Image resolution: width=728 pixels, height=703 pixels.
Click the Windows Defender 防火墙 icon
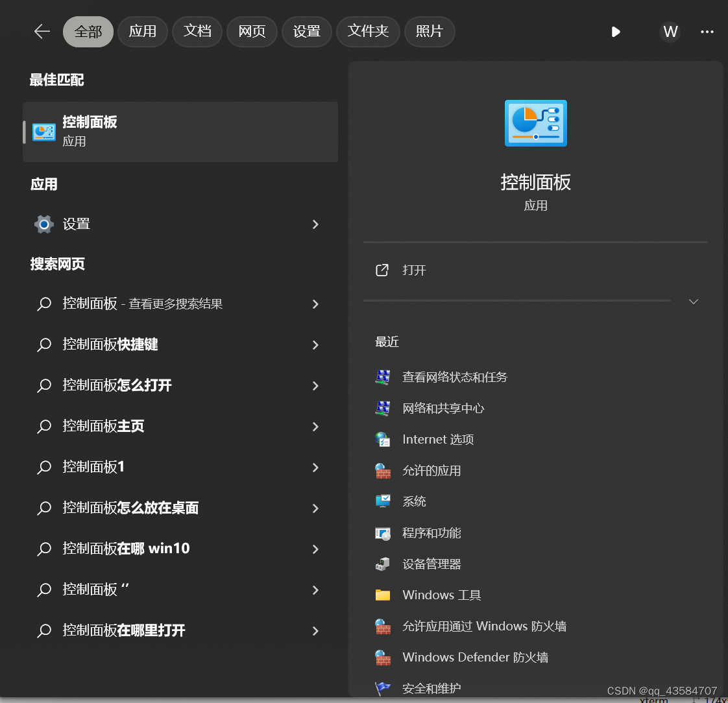coord(383,657)
